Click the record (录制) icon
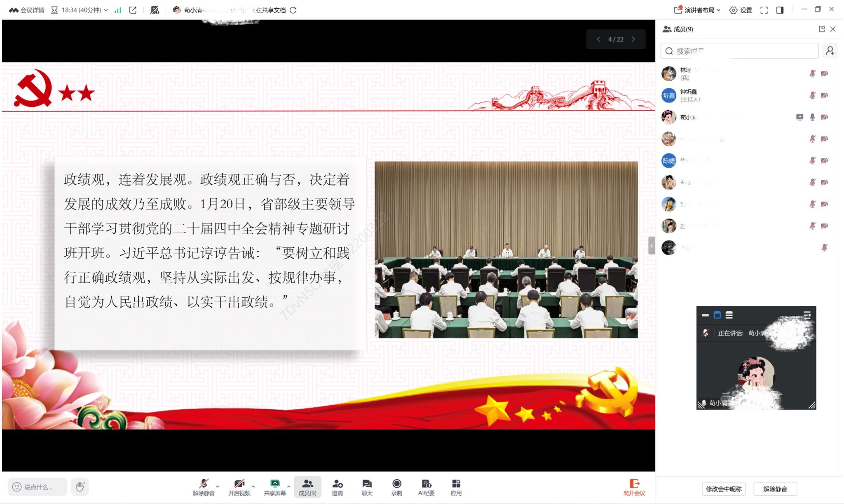The height and width of the screenshot is (504, 844). click(x=396, y=484)
